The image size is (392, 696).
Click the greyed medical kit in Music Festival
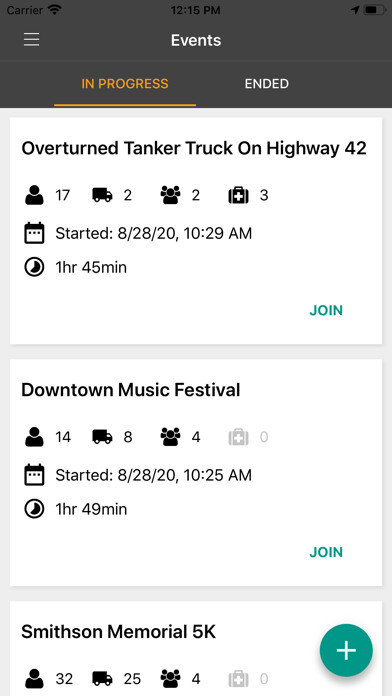238,437
